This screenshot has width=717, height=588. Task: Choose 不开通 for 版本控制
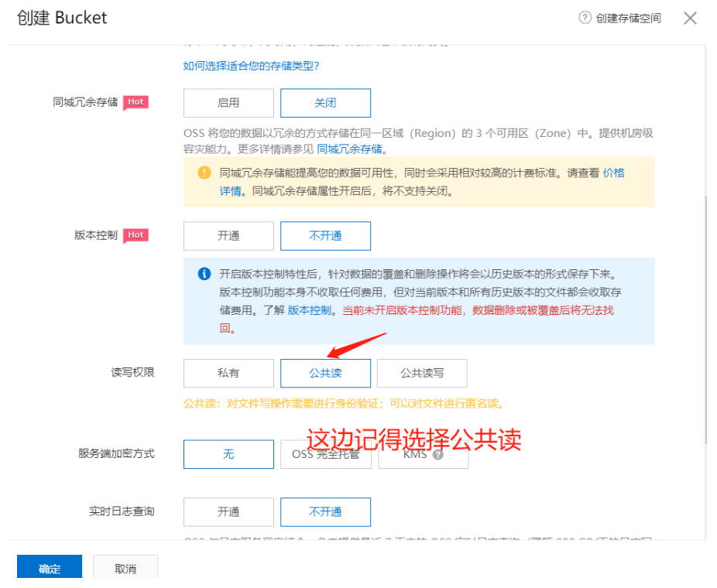coord(325,236)
